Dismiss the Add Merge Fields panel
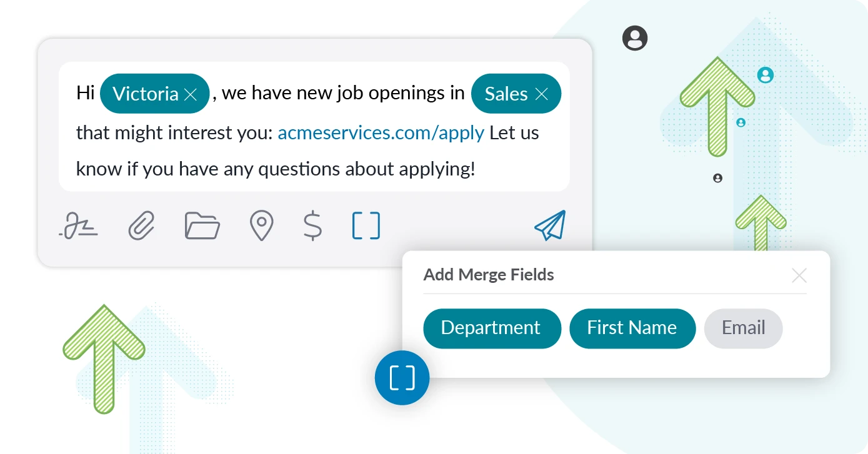The height and width of the screenshot is (454, 868). pos(799,275)
